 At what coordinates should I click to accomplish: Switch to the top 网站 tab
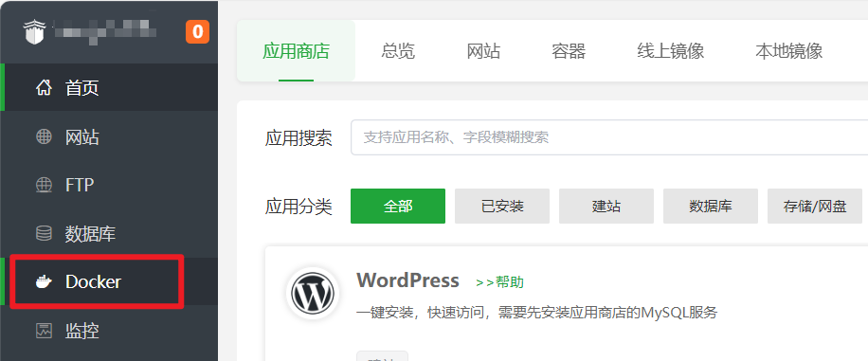pos(483,51)
